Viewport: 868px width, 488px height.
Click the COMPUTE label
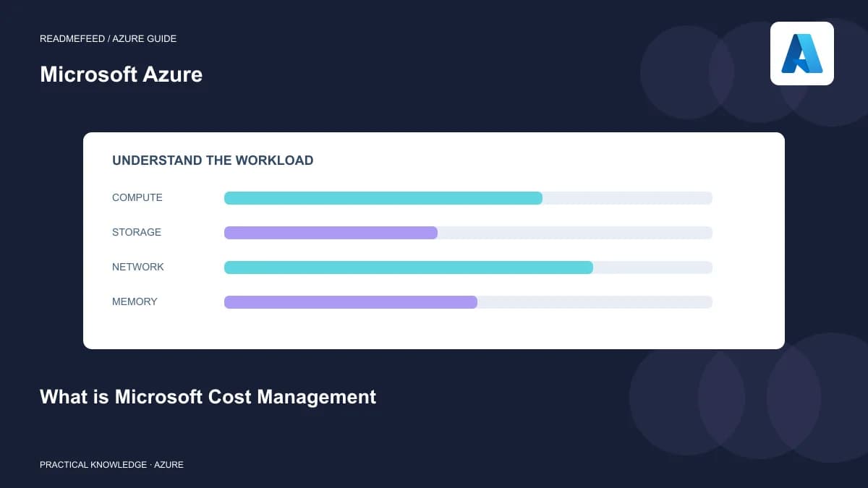coord(137,197)
